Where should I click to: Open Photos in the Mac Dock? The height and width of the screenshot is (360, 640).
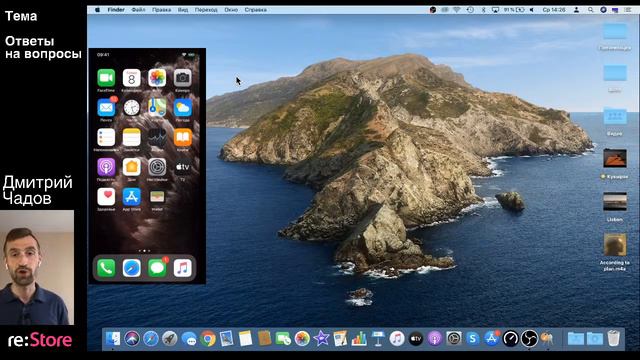coord(302,339)
